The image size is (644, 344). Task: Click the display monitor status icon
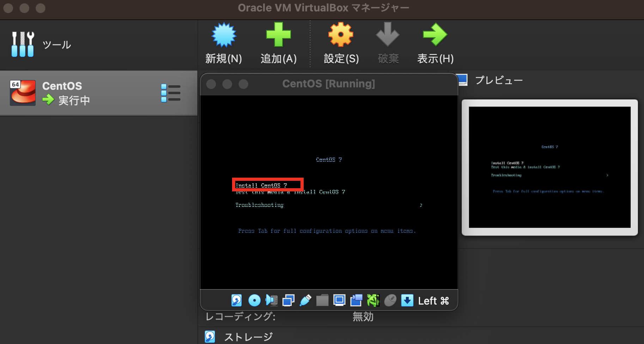[x=339, y=300]
